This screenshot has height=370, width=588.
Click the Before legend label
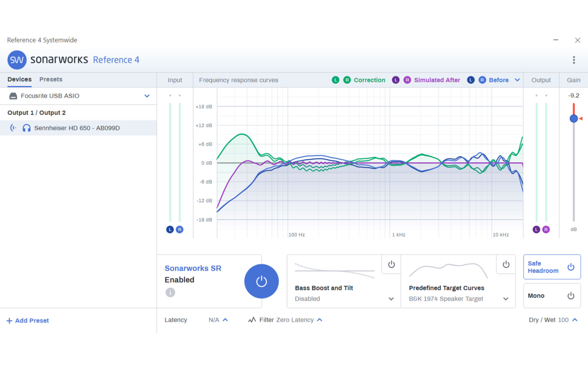tap(499, 80)
